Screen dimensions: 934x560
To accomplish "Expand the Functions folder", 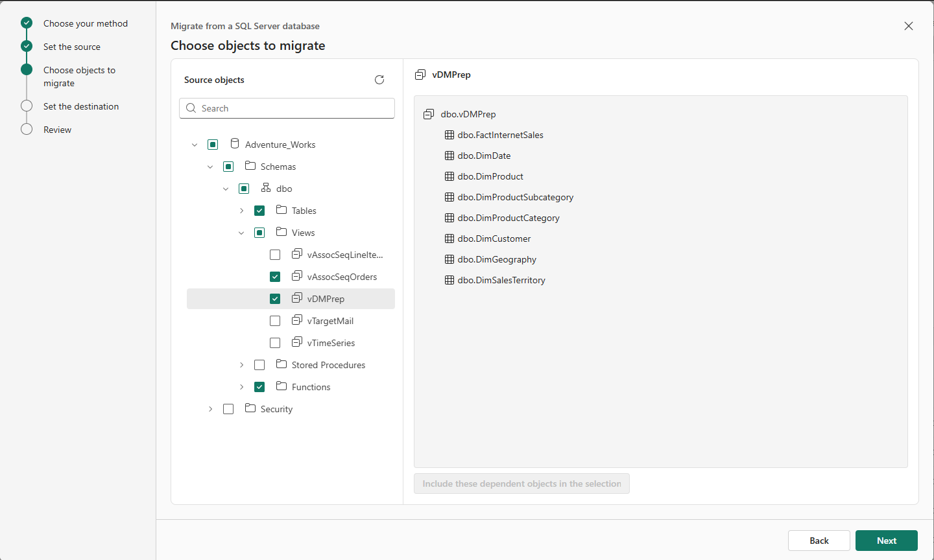I will point(241,387).
